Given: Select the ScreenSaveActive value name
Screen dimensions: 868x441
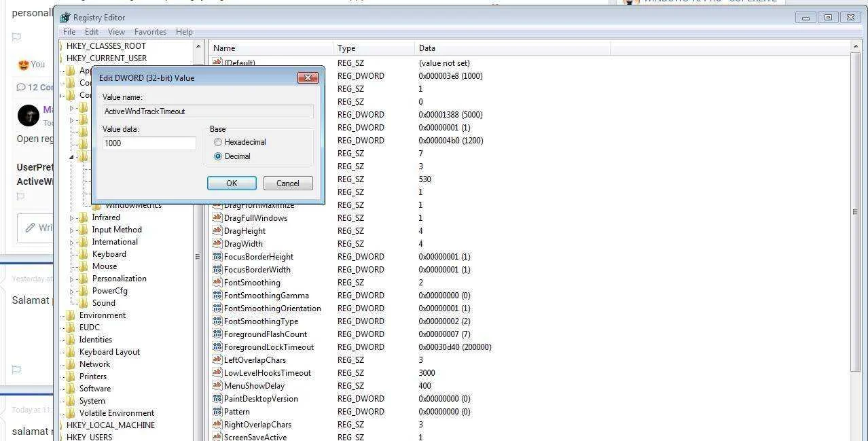Looking at the screenshot, I should (x=255, y=437).
